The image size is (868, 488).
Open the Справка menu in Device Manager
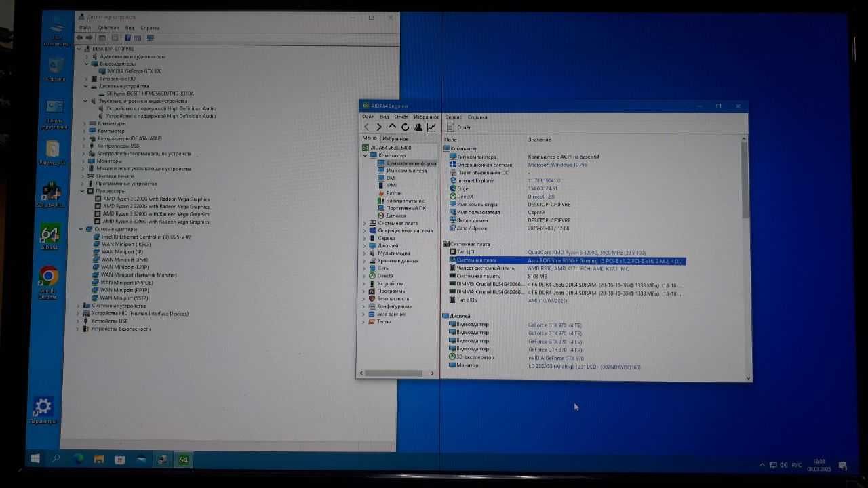click(150, 28)
